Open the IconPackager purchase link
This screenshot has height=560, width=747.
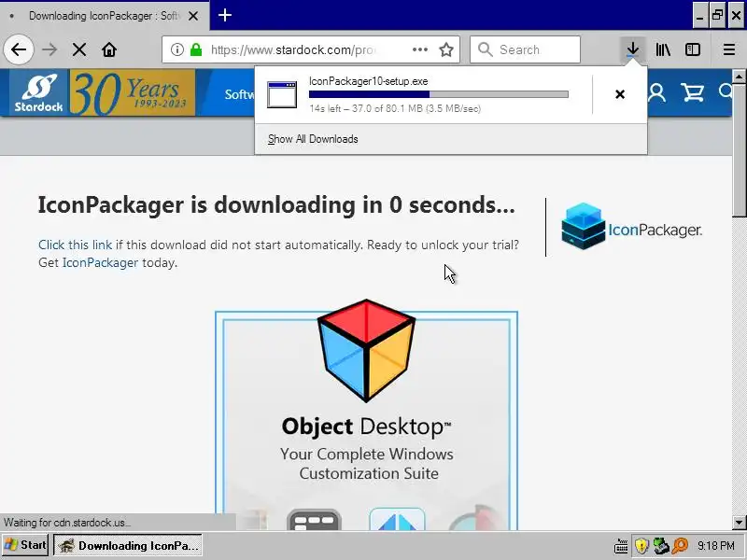click(x=100, y=262)
